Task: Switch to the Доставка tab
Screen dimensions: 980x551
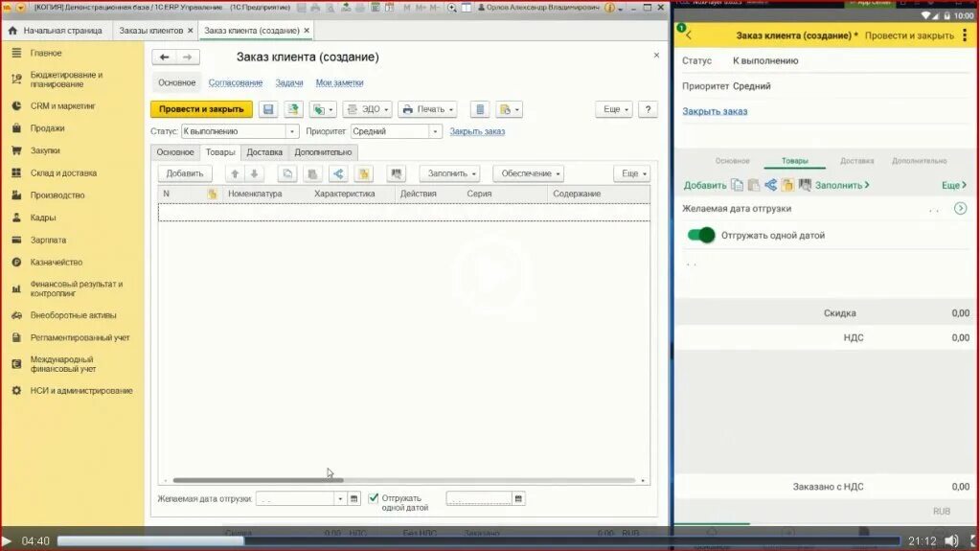Action: (x=264, y=152)
